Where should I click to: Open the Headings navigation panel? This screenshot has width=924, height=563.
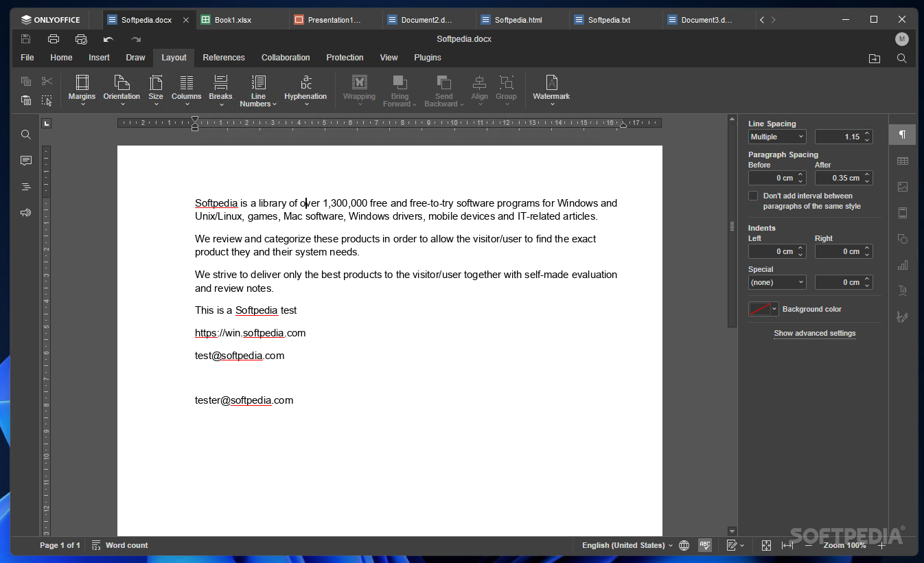(x=26, y=187)
